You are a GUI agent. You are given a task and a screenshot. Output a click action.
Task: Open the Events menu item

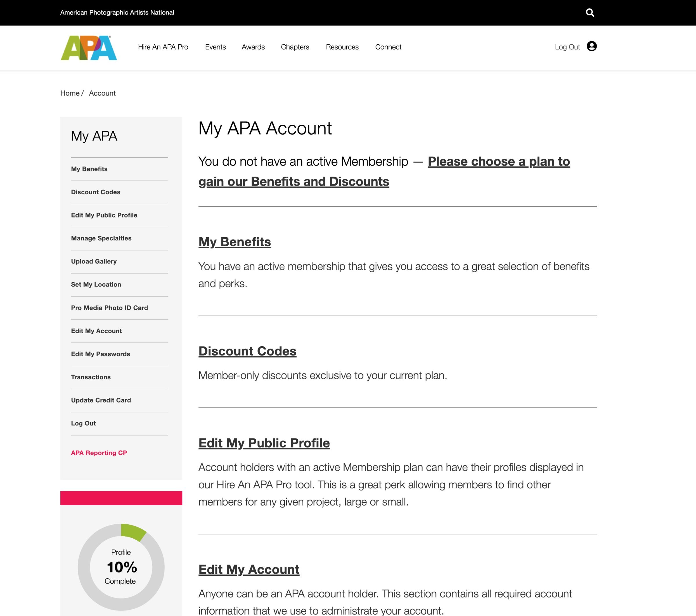click(x=215, y=47)
